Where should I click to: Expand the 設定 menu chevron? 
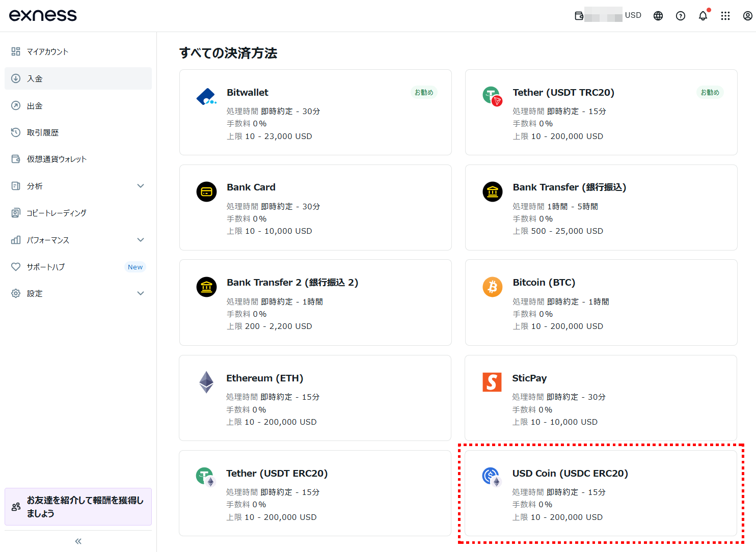[x=141, y=293]
